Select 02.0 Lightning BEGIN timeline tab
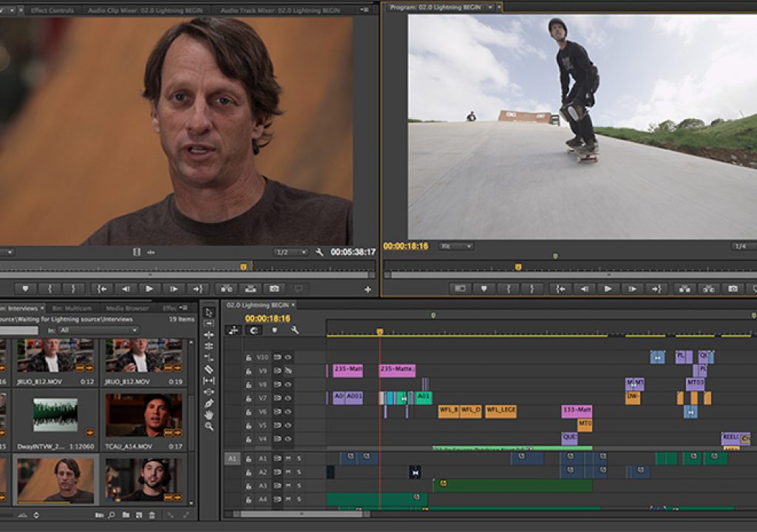The height and width of the screenshot is (532, 757). click(258, 305)
